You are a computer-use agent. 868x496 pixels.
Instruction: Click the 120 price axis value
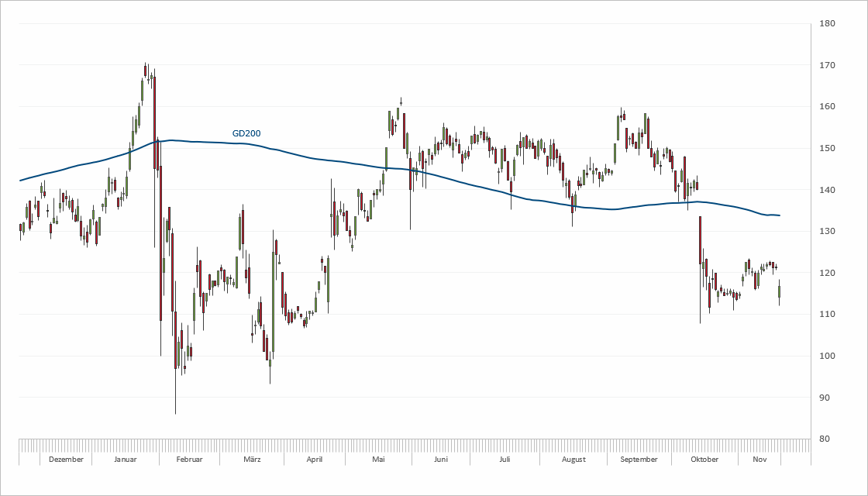point(828,273)
